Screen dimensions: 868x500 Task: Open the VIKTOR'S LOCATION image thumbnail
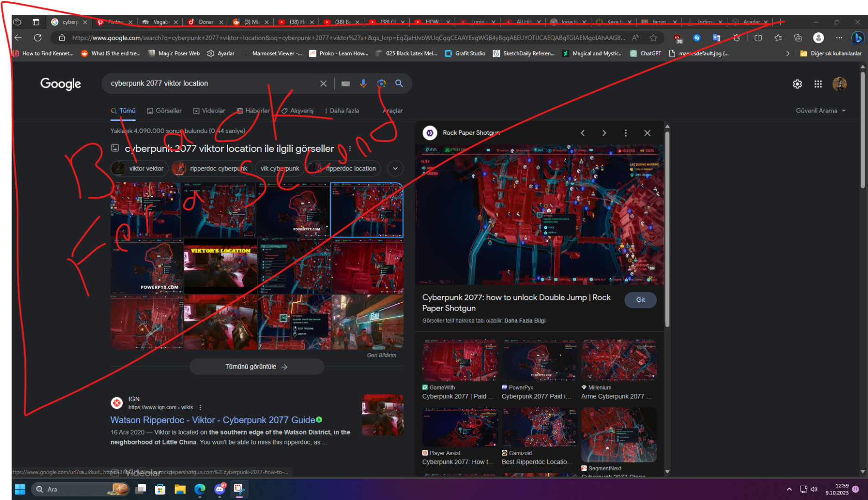coord(220,266)
